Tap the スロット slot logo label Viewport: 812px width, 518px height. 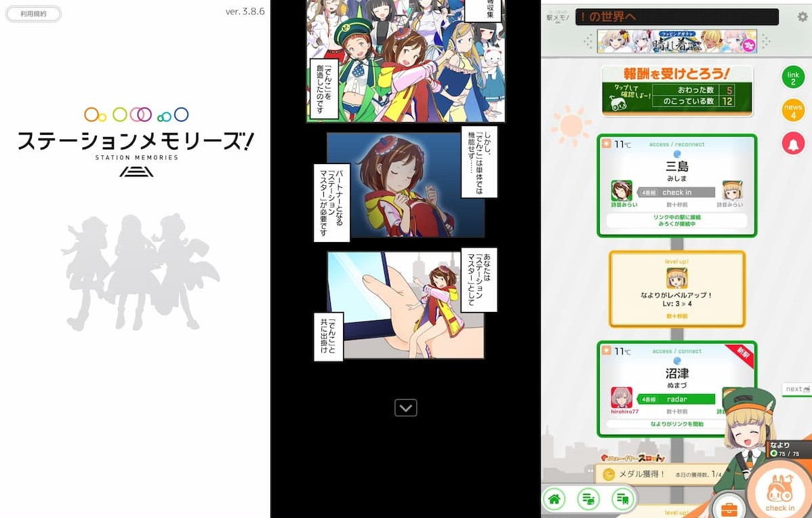tap(633, 458)
